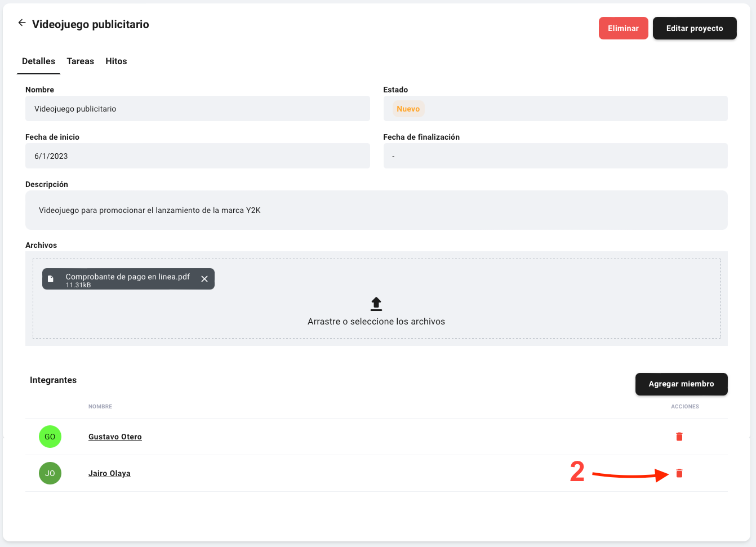Click the Nombre field with Videojuego publicitario

197,109
